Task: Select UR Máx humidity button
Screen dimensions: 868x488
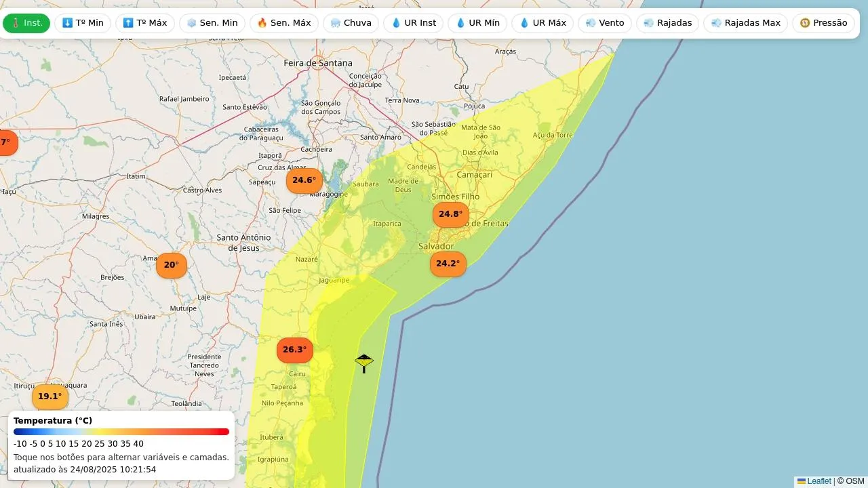Action: pos(542,23)
